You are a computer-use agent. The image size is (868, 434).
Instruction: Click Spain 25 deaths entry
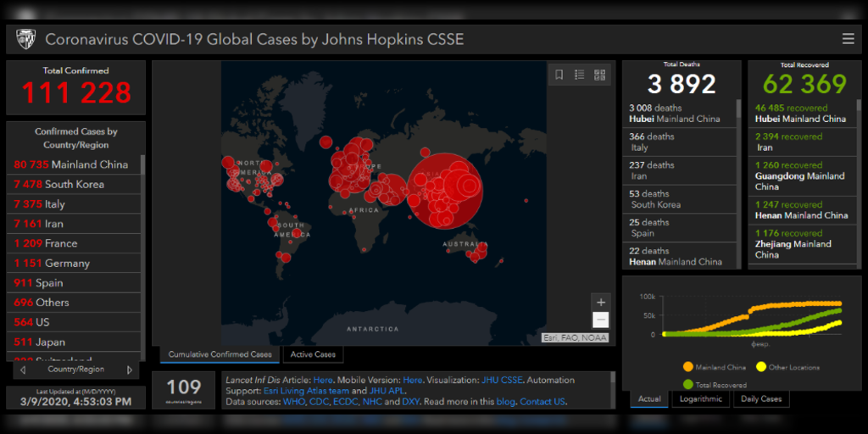(680, 227)
